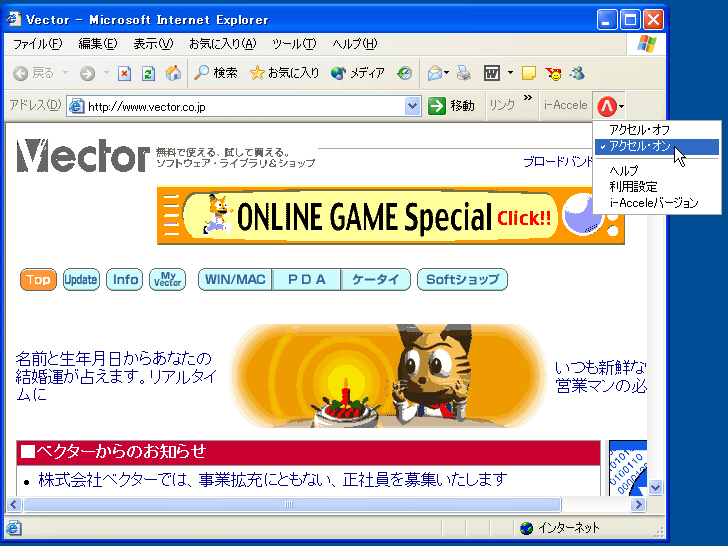The height and width of the screenshot is (546, 728).
Task: Click the Info navigation button
Action: click(x=124, y=280)
